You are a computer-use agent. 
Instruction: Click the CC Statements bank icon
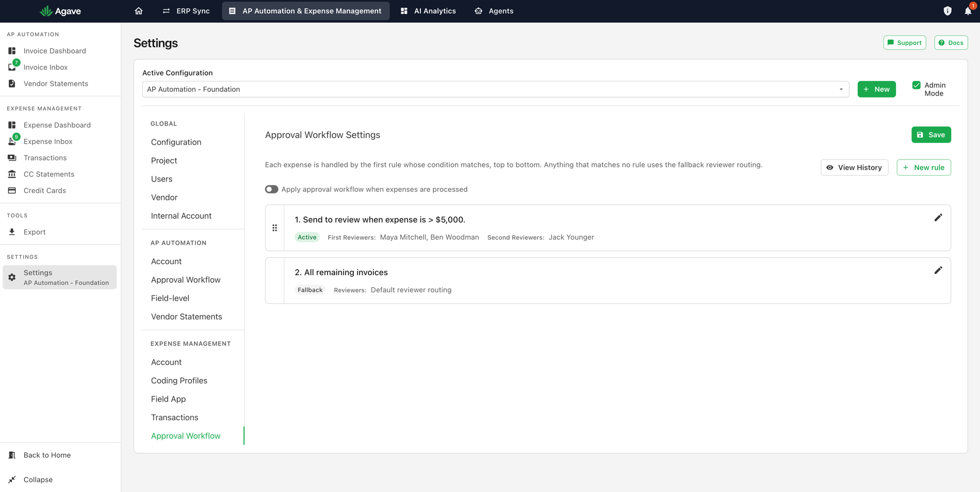(x=12, y=174)
